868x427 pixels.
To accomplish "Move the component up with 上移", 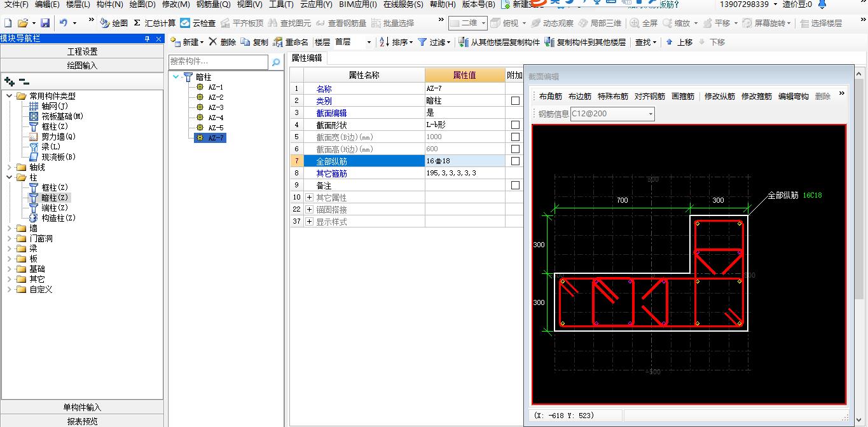I will coord(679,42).
